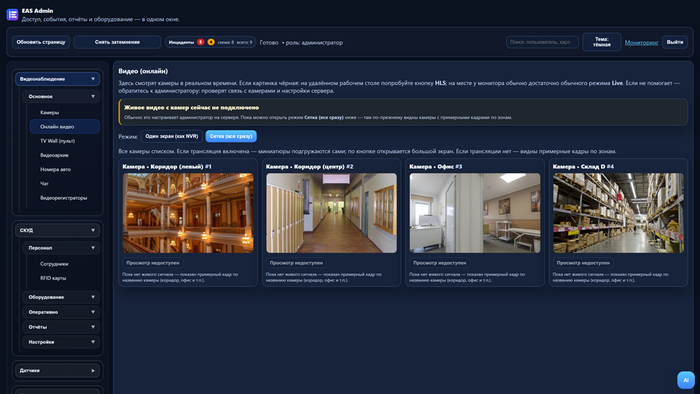
Task: Click Просмотр недоступен under Коридор (левый) #1
Action: click(x=153, y=263)
